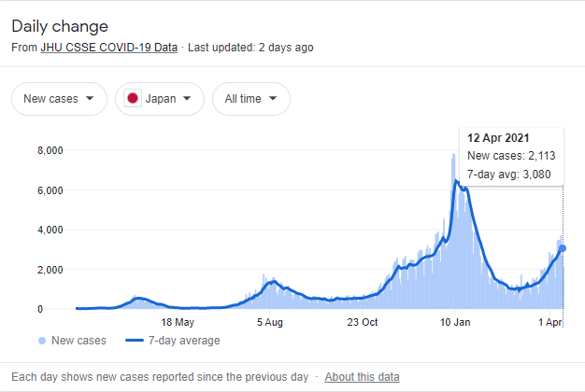Open the New cases metric dropdown
Image resolution: width=585 pixels, height=392 pixels.
point(58,99)
